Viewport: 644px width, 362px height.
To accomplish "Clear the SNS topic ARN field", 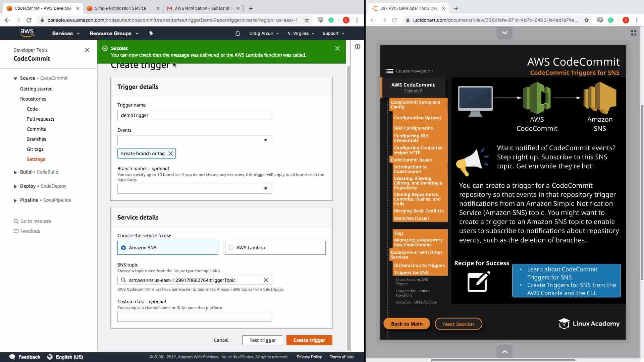I will point(266,280).
